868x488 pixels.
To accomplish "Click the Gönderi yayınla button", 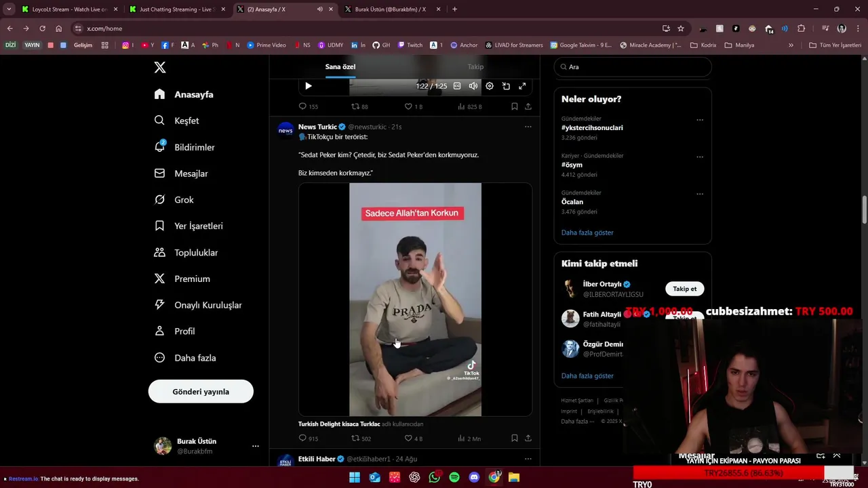I will [x=201, y=392].
